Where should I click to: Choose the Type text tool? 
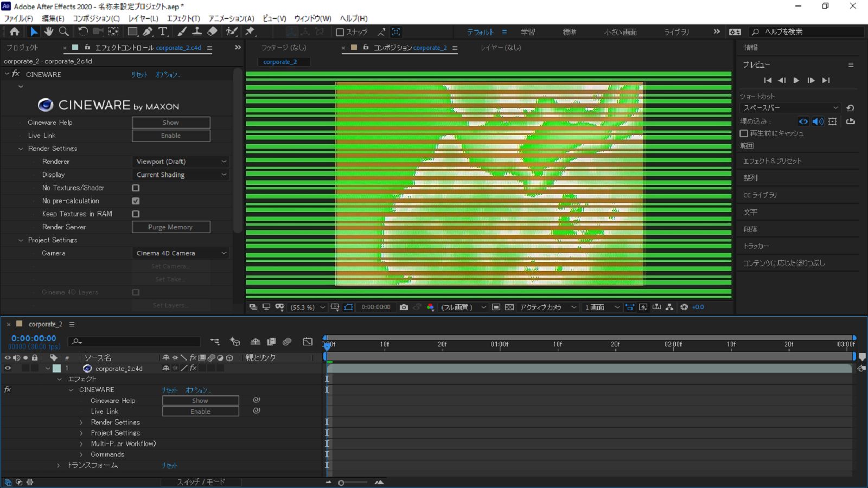point(163,31)
